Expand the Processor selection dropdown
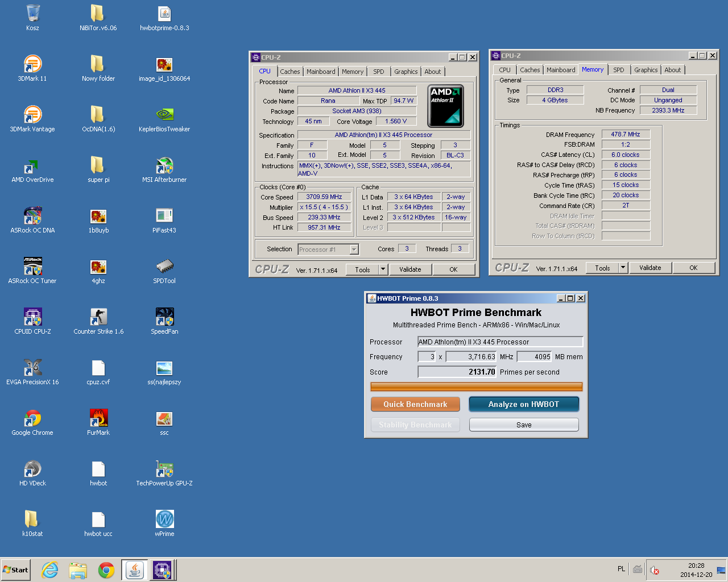The image size is (728, 582). tap(354, 250)
